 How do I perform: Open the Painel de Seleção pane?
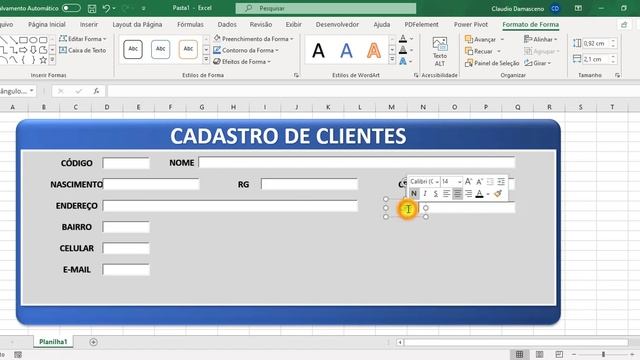coord(492,63)
